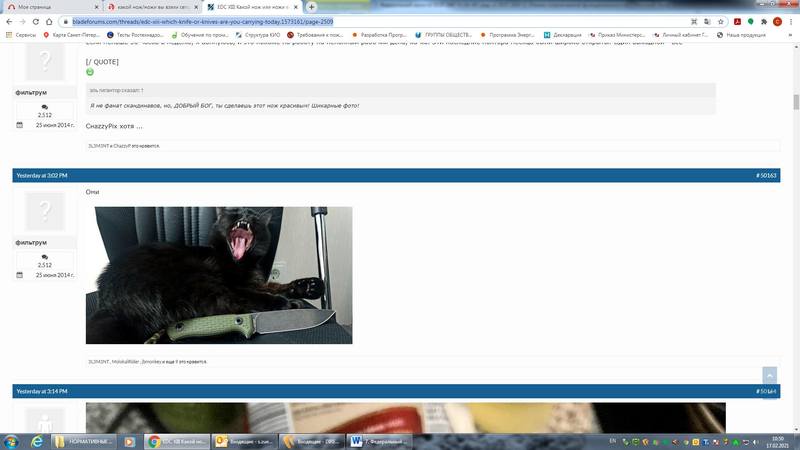800x450 pixels.
Task: Click the 'Yesterday at 3:02 PM' post timestamp
Action: [42, 176]
